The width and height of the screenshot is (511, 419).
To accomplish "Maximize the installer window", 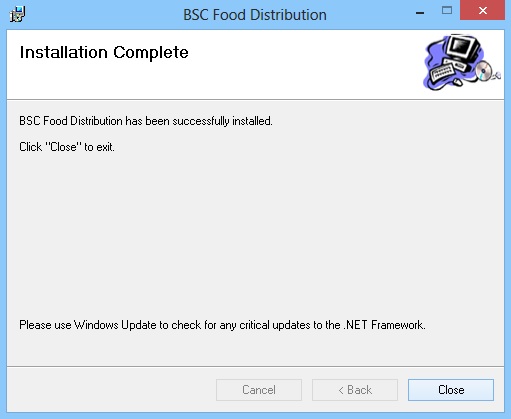I will point(447,11).
